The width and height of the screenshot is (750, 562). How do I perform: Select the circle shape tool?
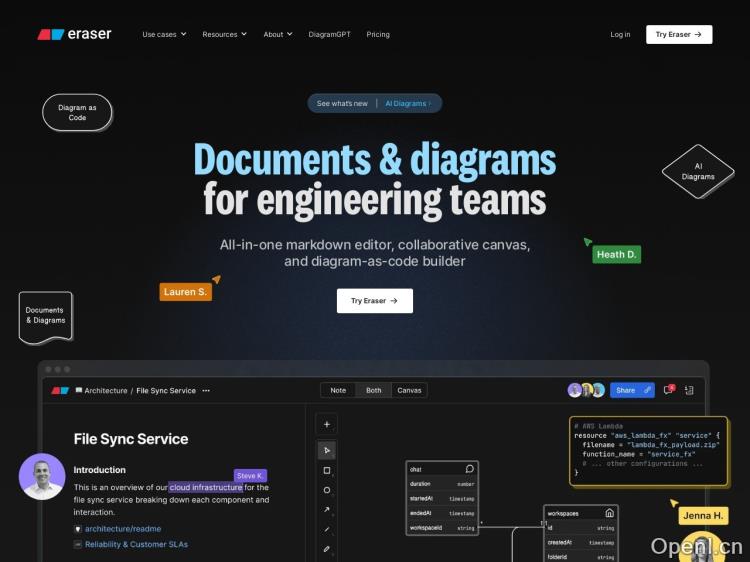[x=327, y=490]
